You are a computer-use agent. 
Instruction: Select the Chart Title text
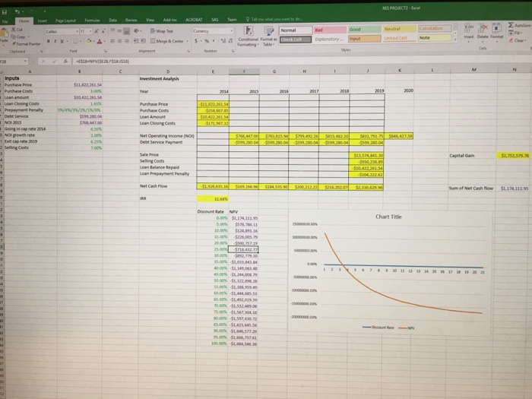click(388, 217)
